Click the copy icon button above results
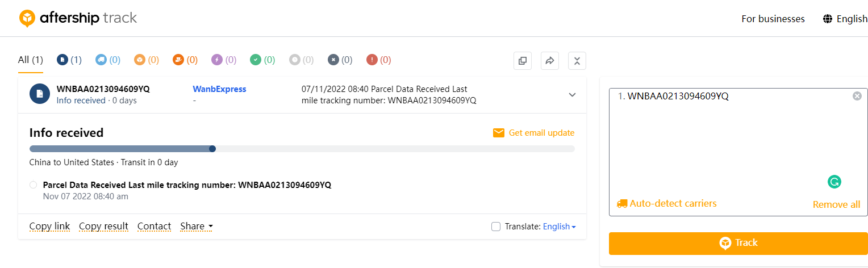This screenshot has height=268, width=868. (x=523, y=61)
